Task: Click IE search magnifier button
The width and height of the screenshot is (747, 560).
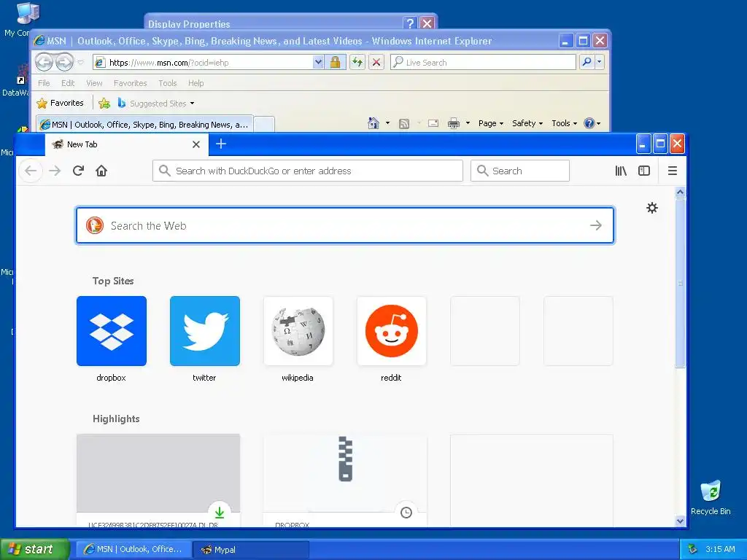Action: tap(587, 62)
